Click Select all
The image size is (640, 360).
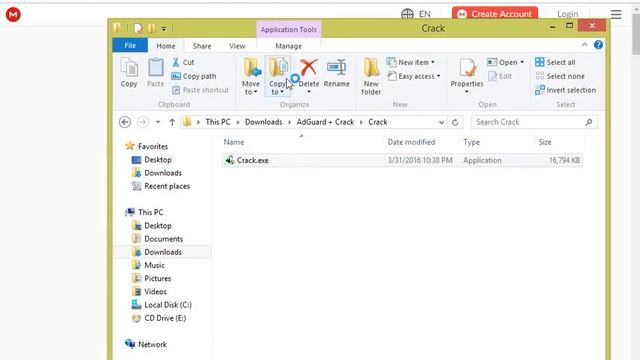coord(555,62)
